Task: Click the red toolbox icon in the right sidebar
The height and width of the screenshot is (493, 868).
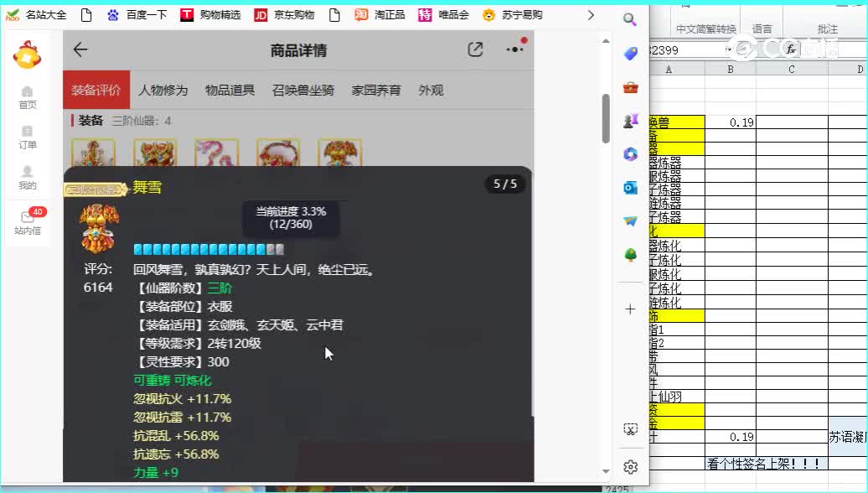Action: coord(630,86)
